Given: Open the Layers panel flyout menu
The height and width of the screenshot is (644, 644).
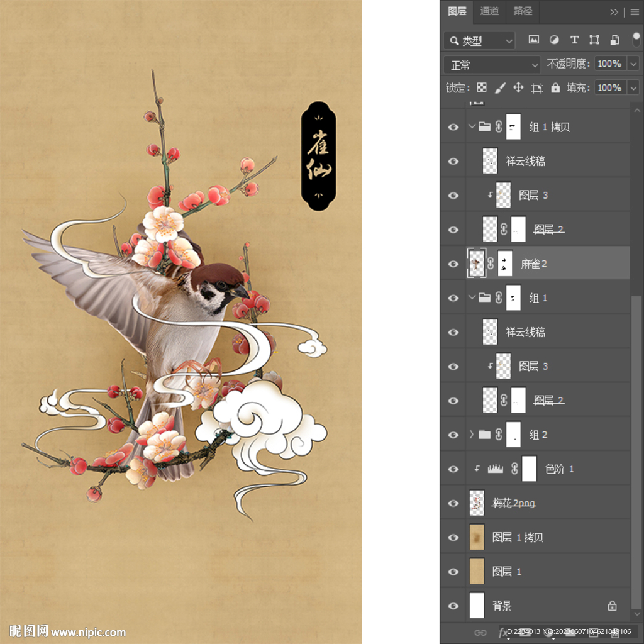Looking at the screenshot, I should pos(634,11).
